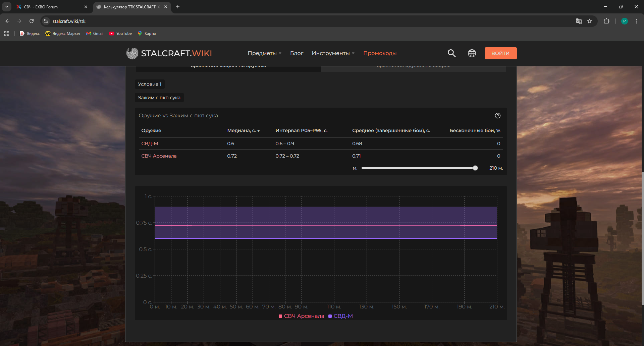Open the apps grid in bookmarks bar

point(7,34)
